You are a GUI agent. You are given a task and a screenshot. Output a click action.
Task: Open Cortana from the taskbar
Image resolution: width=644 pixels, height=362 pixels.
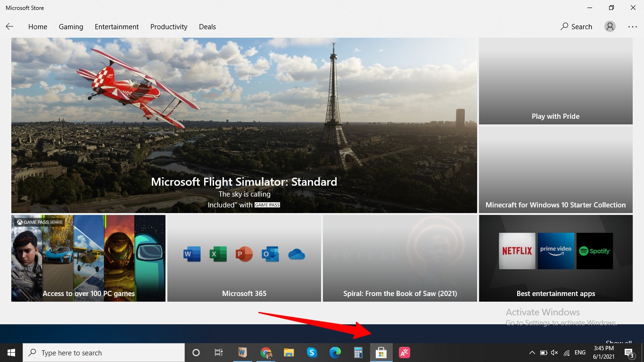pos(196,353)
